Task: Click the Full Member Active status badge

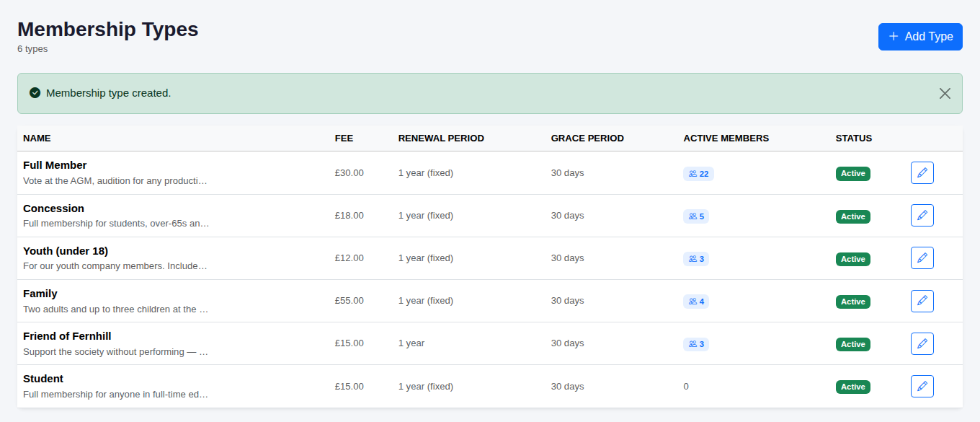Action: (x=853, y=174)
